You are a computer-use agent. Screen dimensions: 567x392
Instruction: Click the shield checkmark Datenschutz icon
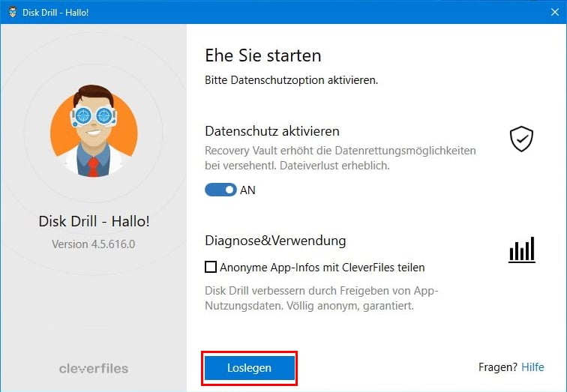coord(521,139)
